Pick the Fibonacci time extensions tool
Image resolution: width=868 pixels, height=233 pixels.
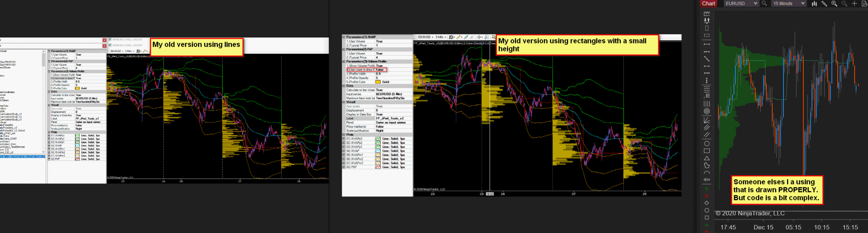click(707, 103)
